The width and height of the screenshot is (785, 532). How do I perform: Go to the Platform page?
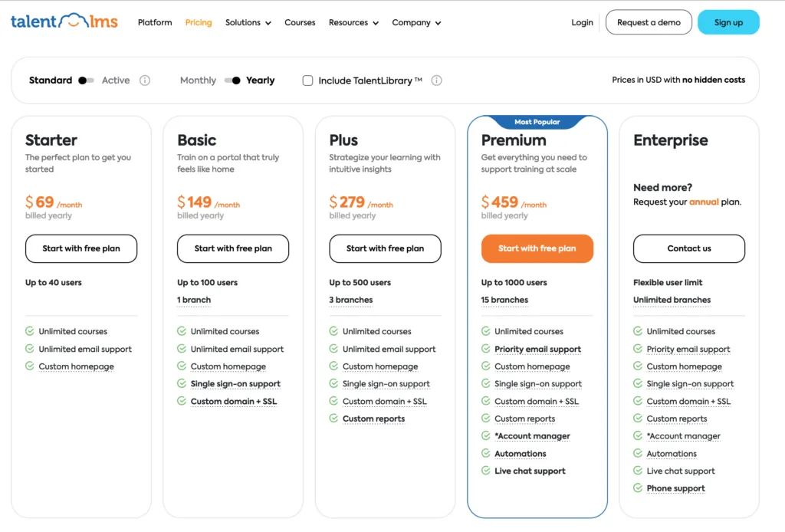(154, 22)
